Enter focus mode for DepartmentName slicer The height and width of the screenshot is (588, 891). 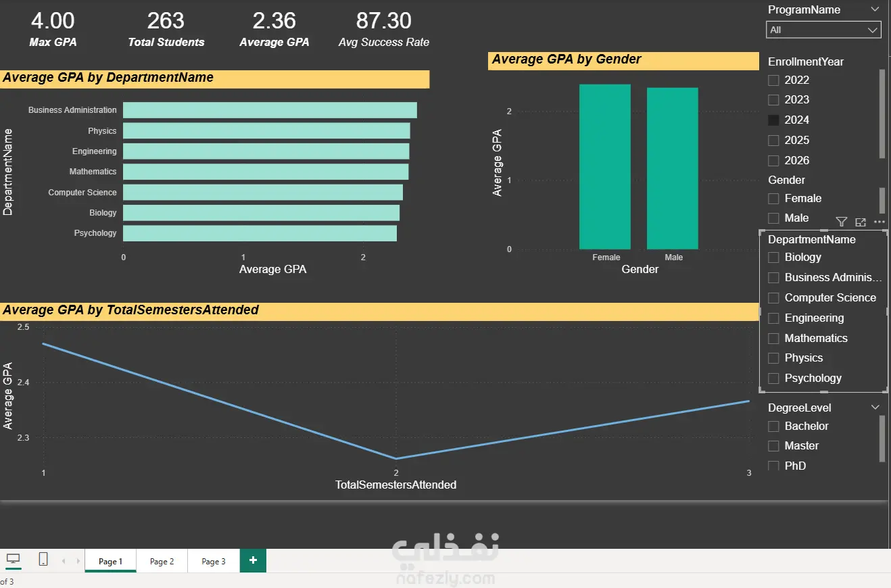[861, 222]
